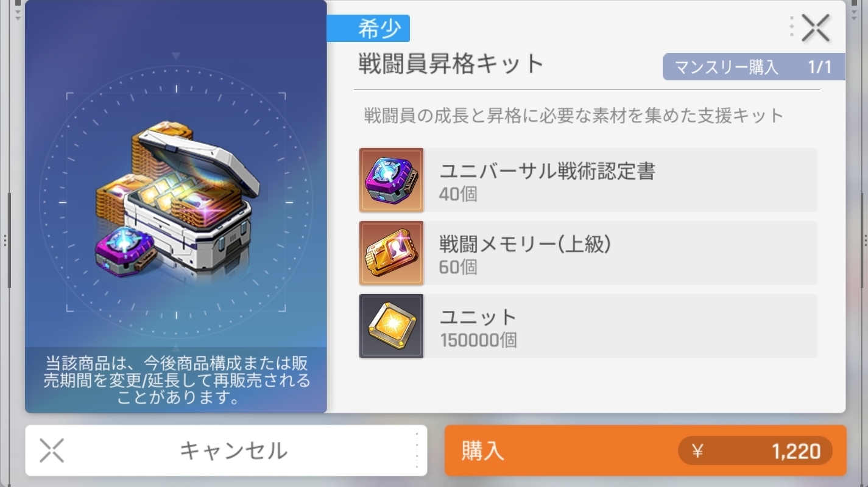Close the purchase dialog with the X

pyautogui.click(x=816, y=28)
